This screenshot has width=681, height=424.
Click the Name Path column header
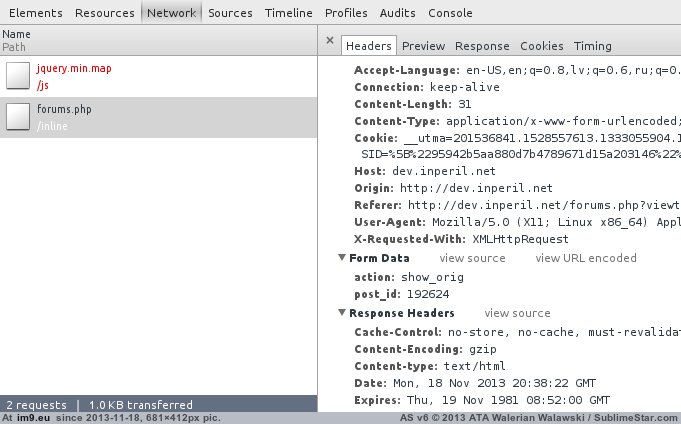click(x=159, y=40)
